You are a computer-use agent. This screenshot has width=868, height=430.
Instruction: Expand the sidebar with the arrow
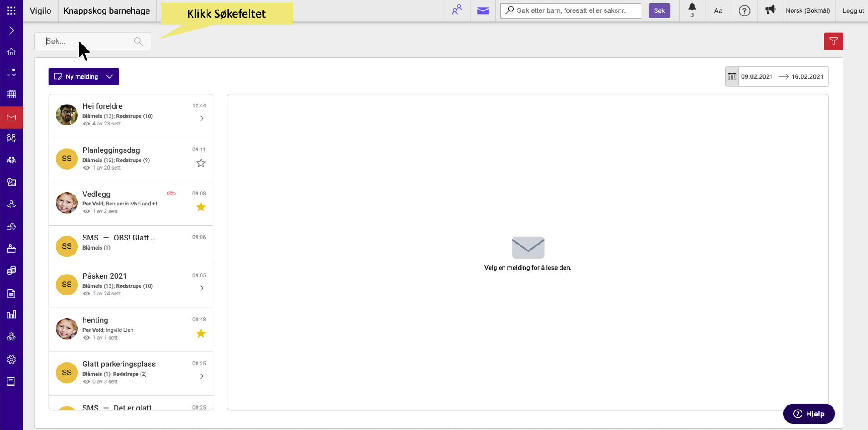point(11,30)
